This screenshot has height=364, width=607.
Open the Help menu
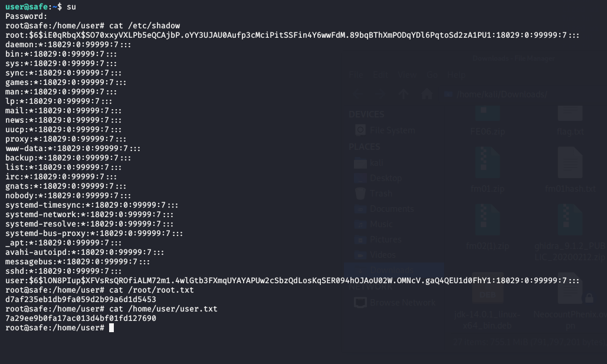457,75
